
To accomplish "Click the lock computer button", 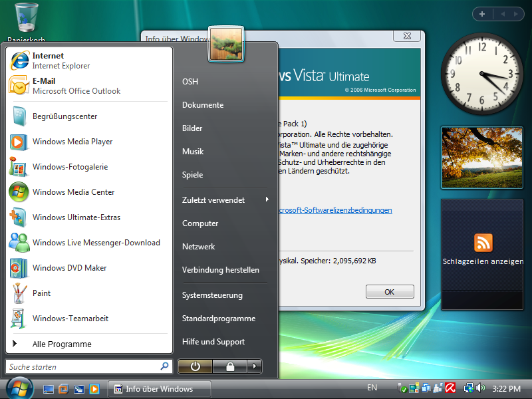I will coord(229,366).
